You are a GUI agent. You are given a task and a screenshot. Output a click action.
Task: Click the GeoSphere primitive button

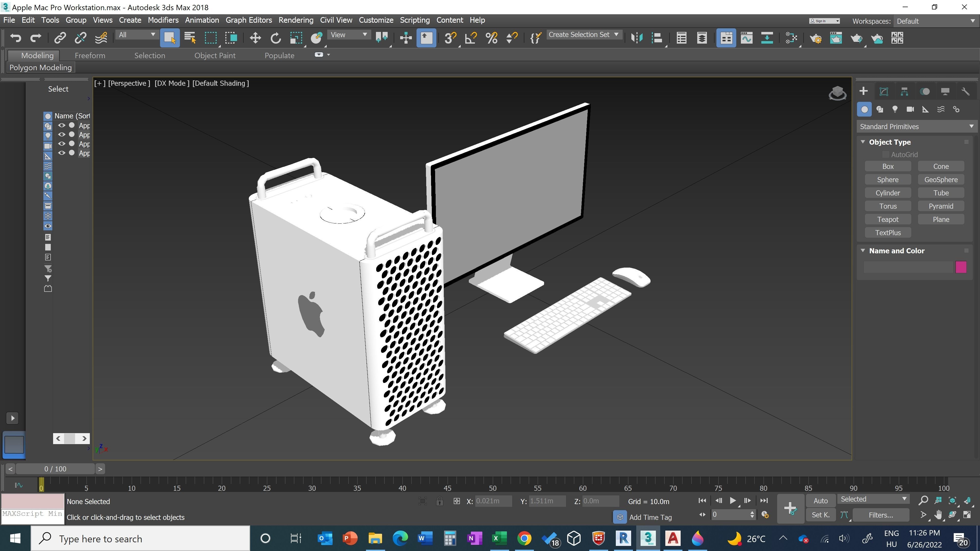click(941, 180)
